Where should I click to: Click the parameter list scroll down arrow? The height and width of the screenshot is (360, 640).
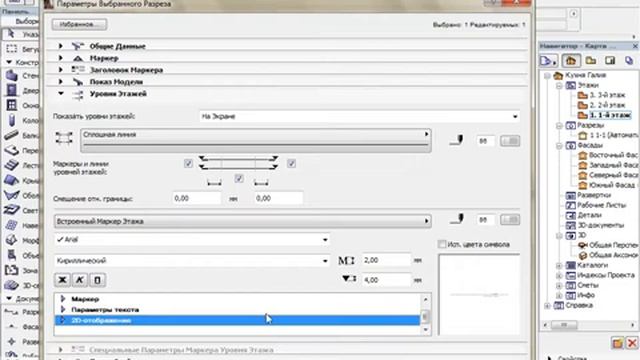click(x=426, y=330)
